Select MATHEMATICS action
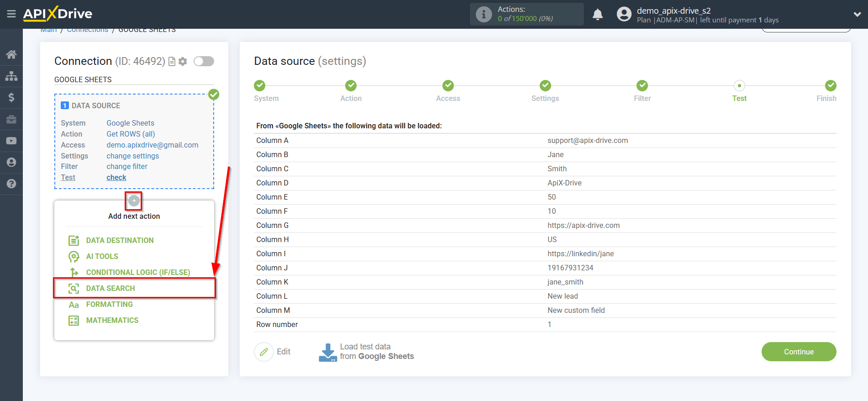 [112, 320]
